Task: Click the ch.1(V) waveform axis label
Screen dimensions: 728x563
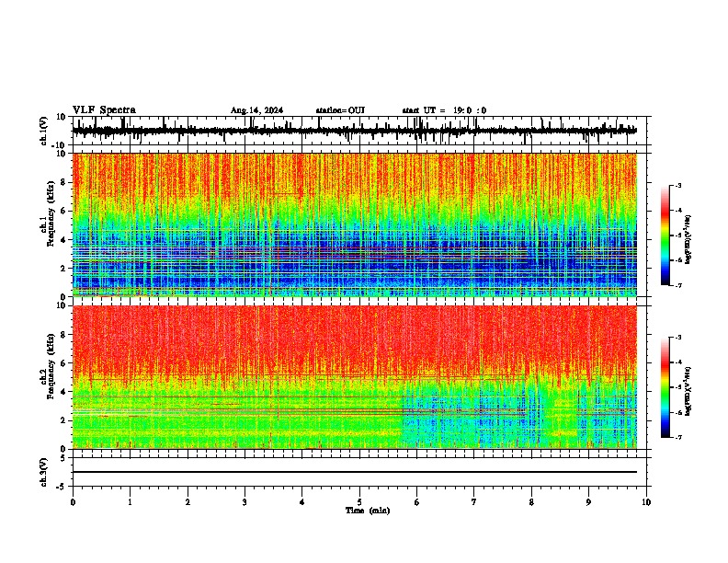Action: tap(44, 131)
